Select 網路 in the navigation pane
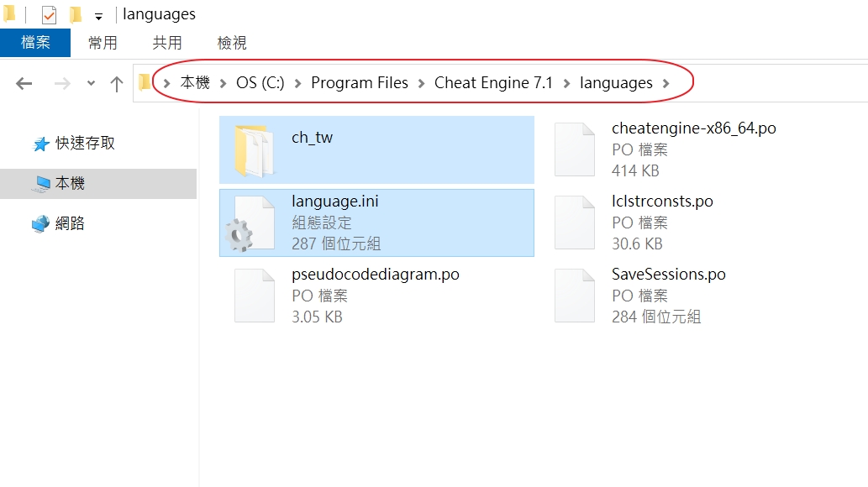Image resolution: width=868 pixels, height=487 pixels. tap(70, 223)
